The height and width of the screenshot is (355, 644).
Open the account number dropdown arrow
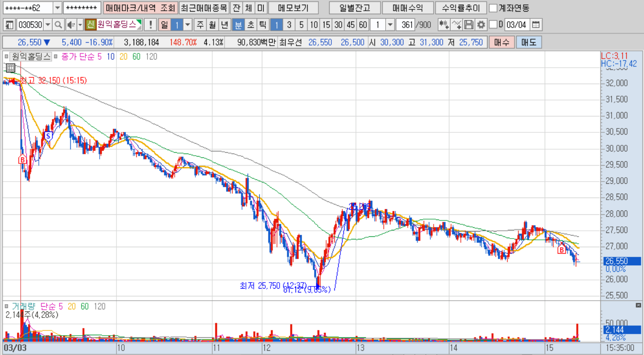(x=57, y=8)
